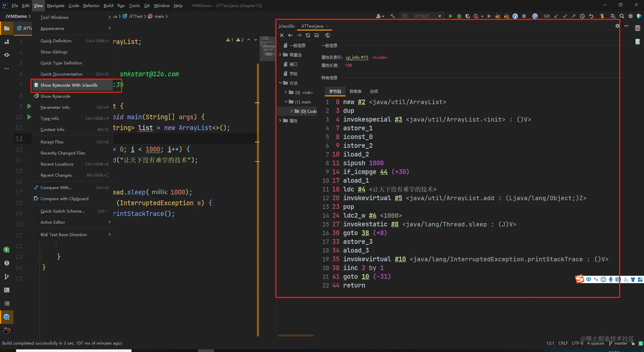The height and width of the screenshot is (352, 644).
Task: Choose Quick Documentation menu item
Action: click(72, 74)
